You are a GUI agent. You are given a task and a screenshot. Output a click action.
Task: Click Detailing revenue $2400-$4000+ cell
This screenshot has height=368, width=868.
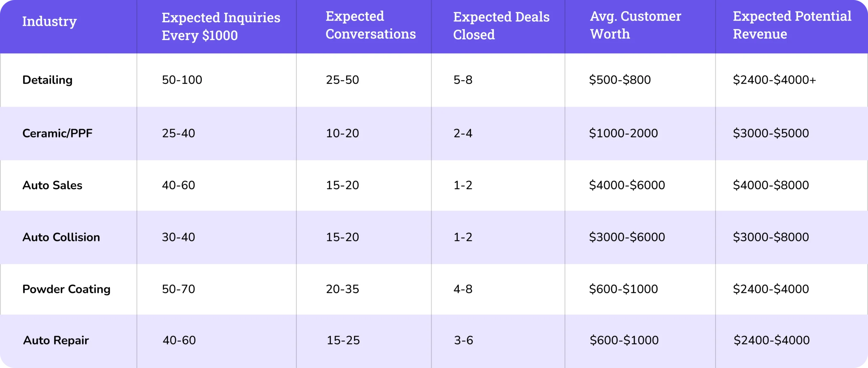pyautogui.click(x=774, y=80)
